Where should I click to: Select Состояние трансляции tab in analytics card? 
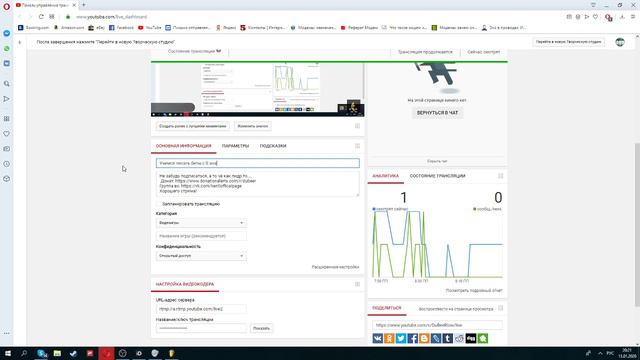coord(438,176)
